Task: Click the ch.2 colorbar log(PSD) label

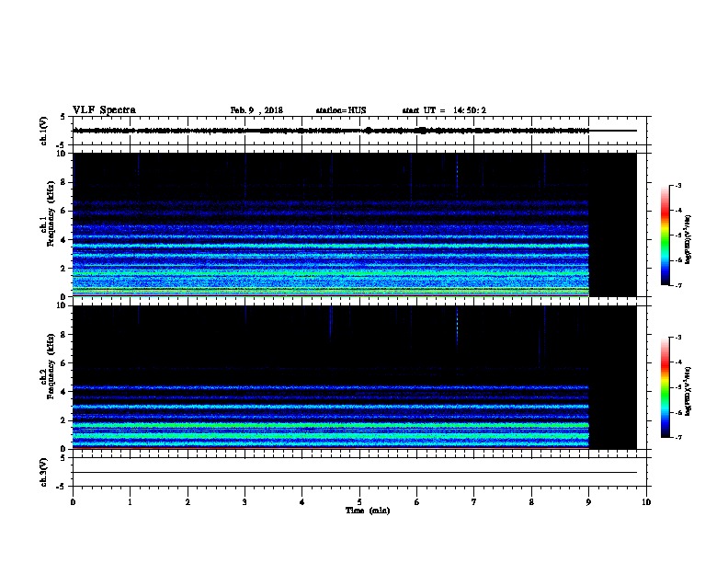Action: point(688,391)
